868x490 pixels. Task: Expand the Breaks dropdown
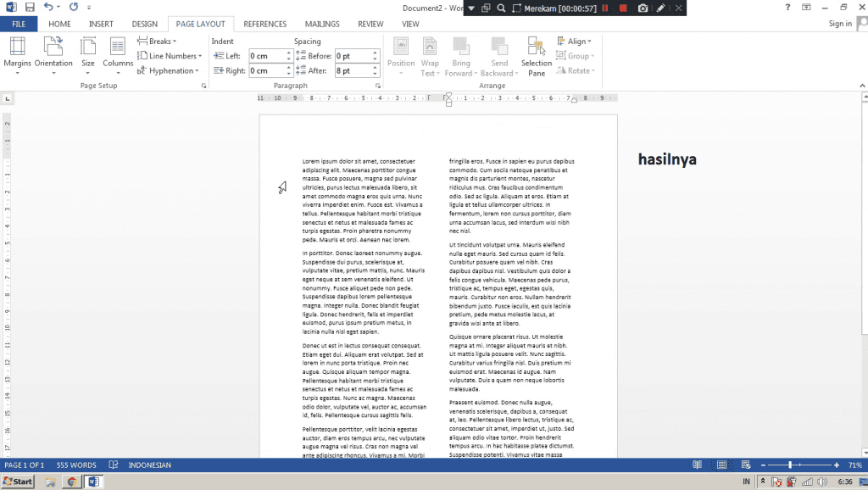162,41
